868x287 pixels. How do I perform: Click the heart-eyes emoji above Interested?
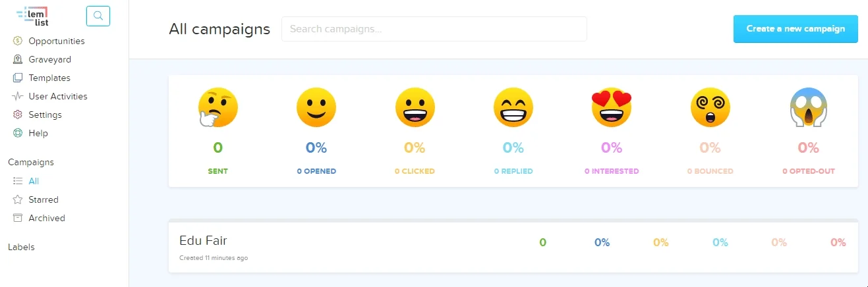612,107
